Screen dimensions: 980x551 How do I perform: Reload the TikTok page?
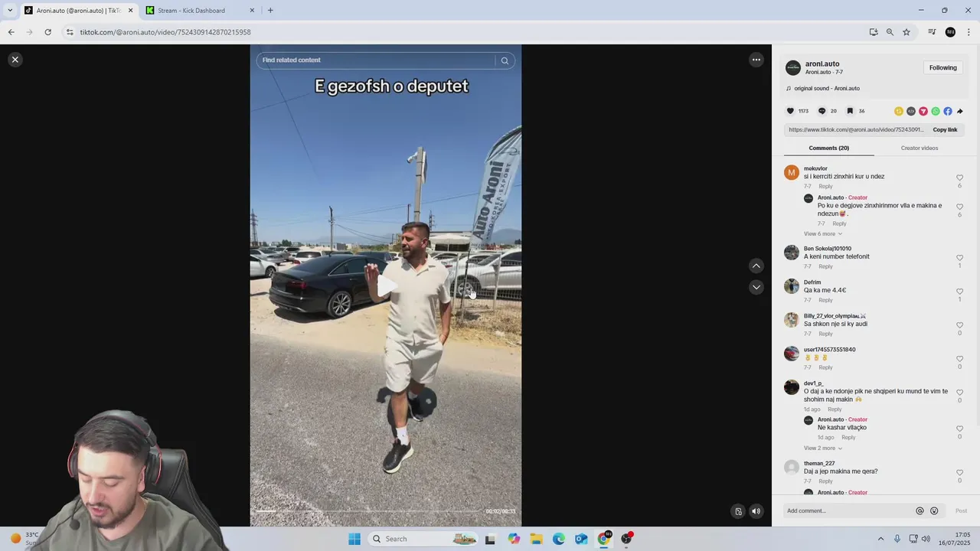(x=47, y=32)
